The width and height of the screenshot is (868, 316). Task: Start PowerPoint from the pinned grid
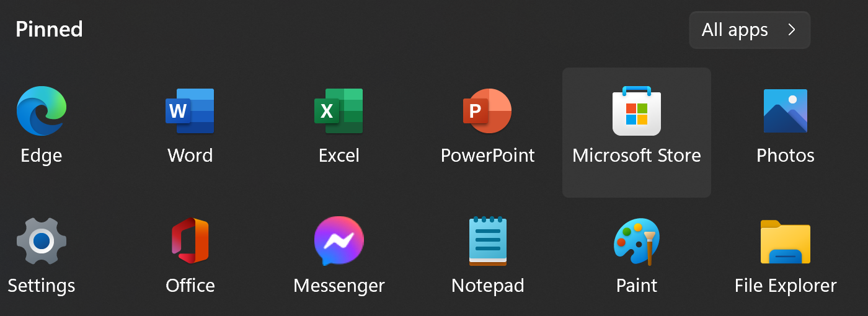(x=487, y=111)
